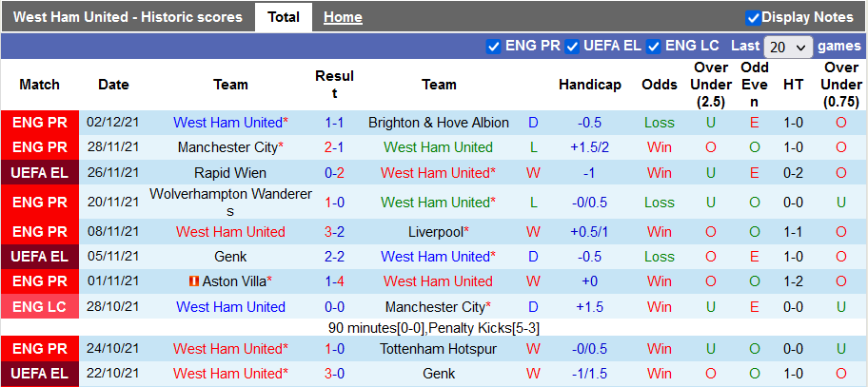Click the Manchester City link on 28/11/21
The height and width of the screenshot is (387, 868).
tap(227, 147)
